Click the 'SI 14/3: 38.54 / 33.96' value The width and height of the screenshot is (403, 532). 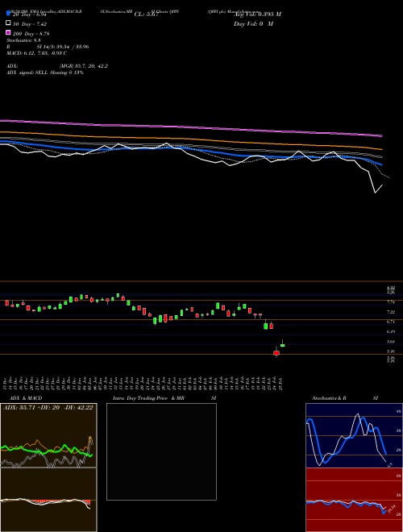[x=63, y=47]
